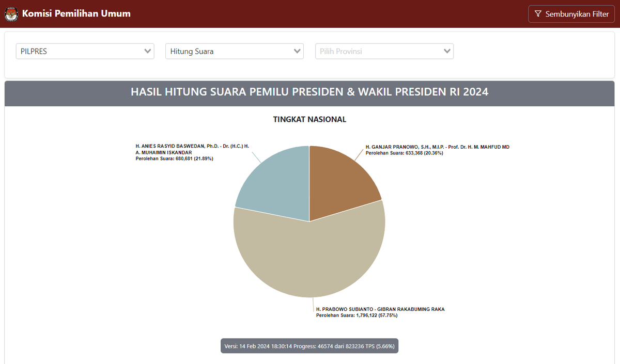Click the chevron on the PILPRES selector

tap(148, 51)
